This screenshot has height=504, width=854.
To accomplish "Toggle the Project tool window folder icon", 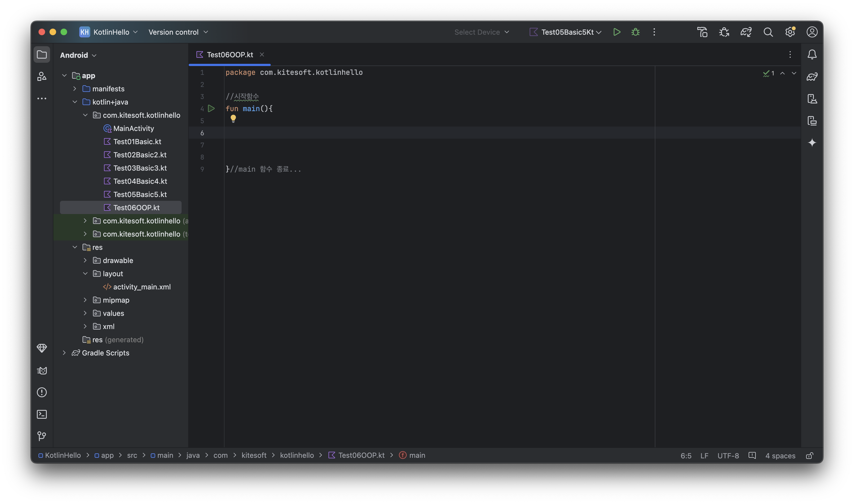I will pyautogui.click(x=42, y=55).
